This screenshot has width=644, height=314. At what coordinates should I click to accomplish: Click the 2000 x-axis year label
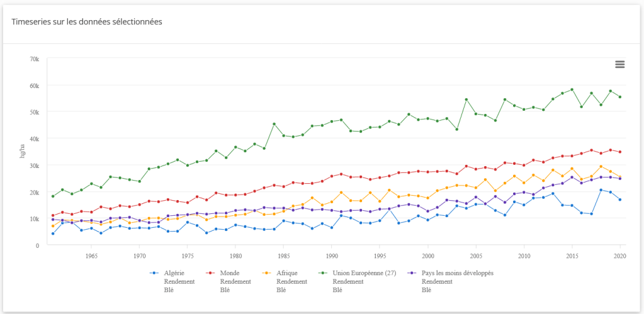428,256
